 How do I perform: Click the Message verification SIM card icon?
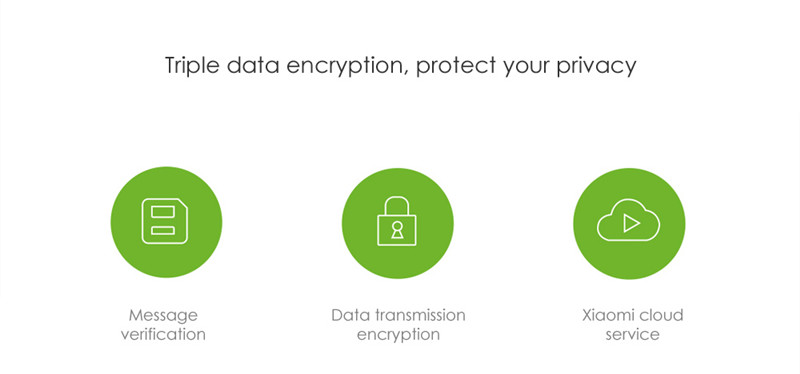coord(166,222)
